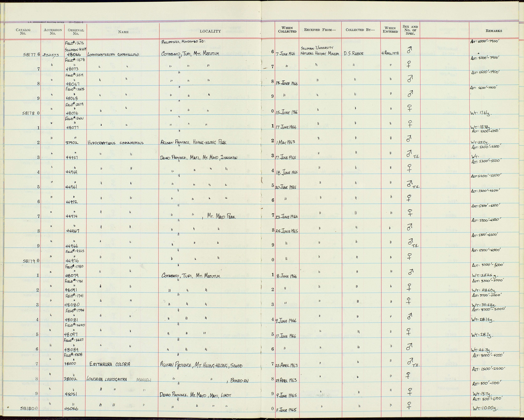Click remark 'Wt: 25.25 g.'
Viewport: 524px width, 420px height.
[x=485, y=276]
